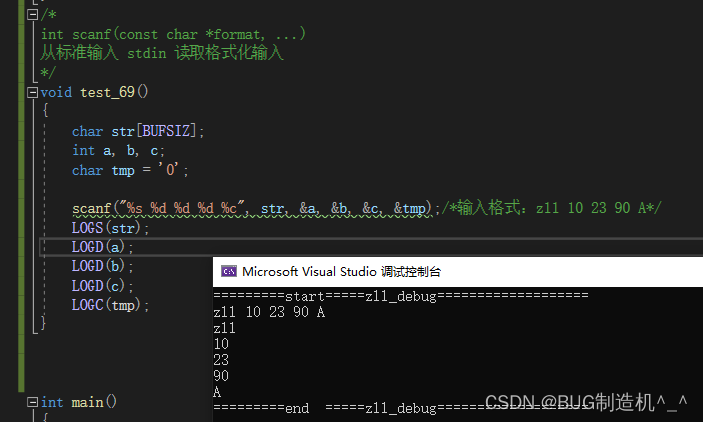
Task: Click the LOGD(c) statement
Action: pyautogui.click(x=102, y=286)
